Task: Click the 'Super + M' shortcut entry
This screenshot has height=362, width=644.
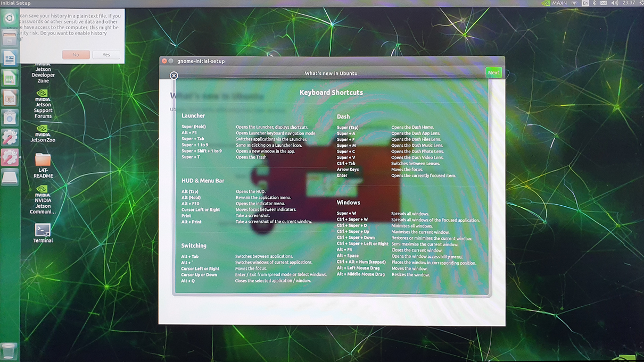Action: [x=346, y=146]
